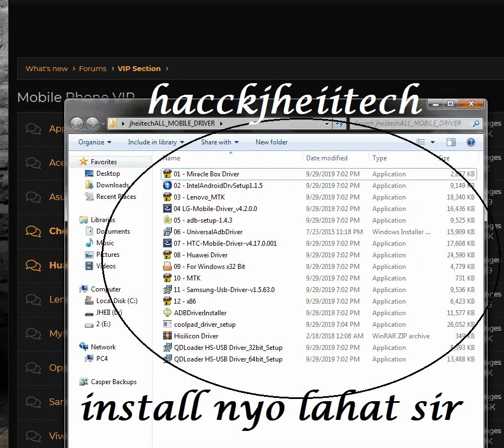
Task: Open the Share with menu
Action: (x=220, y=142)
